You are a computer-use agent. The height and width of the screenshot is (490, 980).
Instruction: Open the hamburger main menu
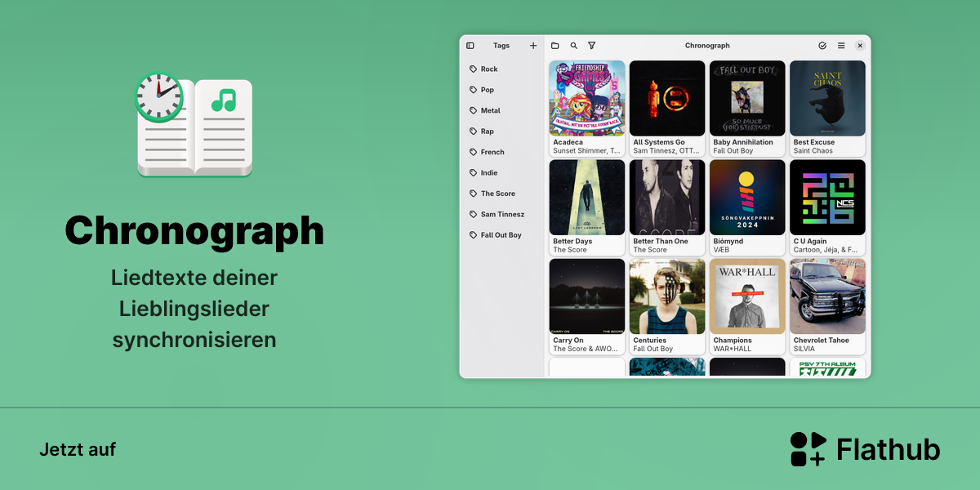[841, 46]
